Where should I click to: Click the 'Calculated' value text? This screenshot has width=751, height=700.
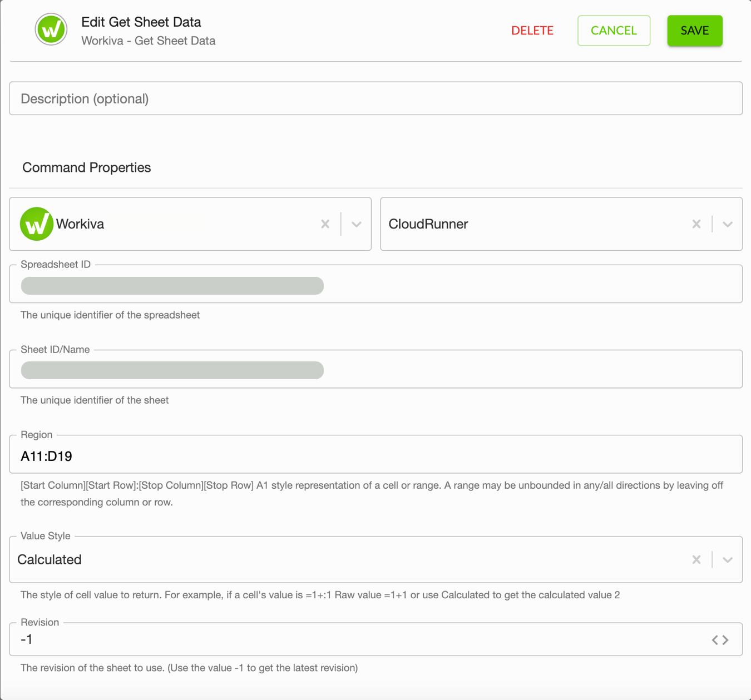click(50, 560)
